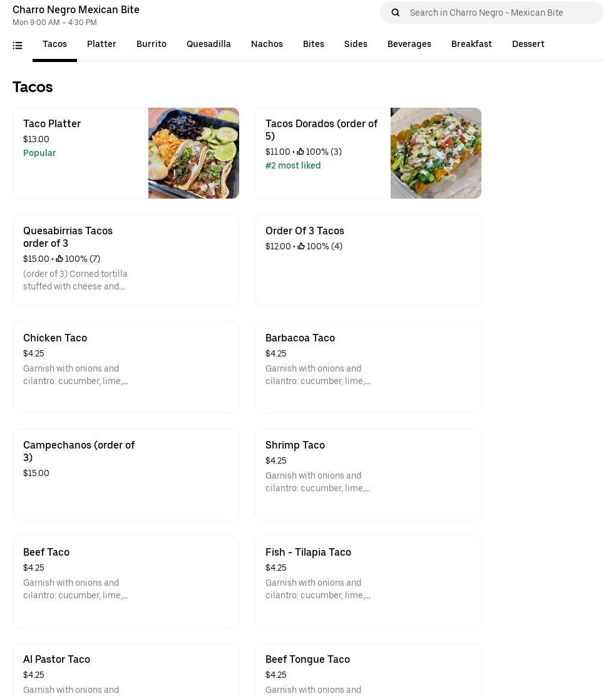616x696 pixels.
Task: Choose the Shrimp Taco menu item
Action: 368,474
